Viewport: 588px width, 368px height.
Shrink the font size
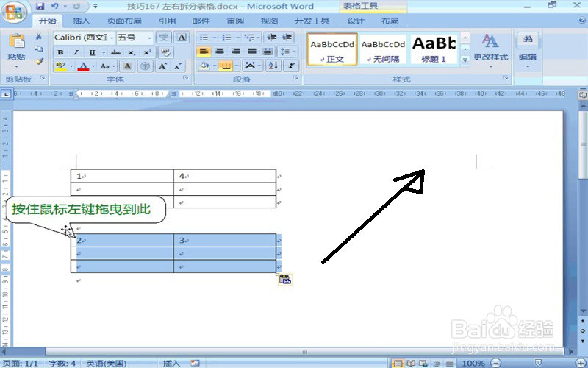[178, 66]
